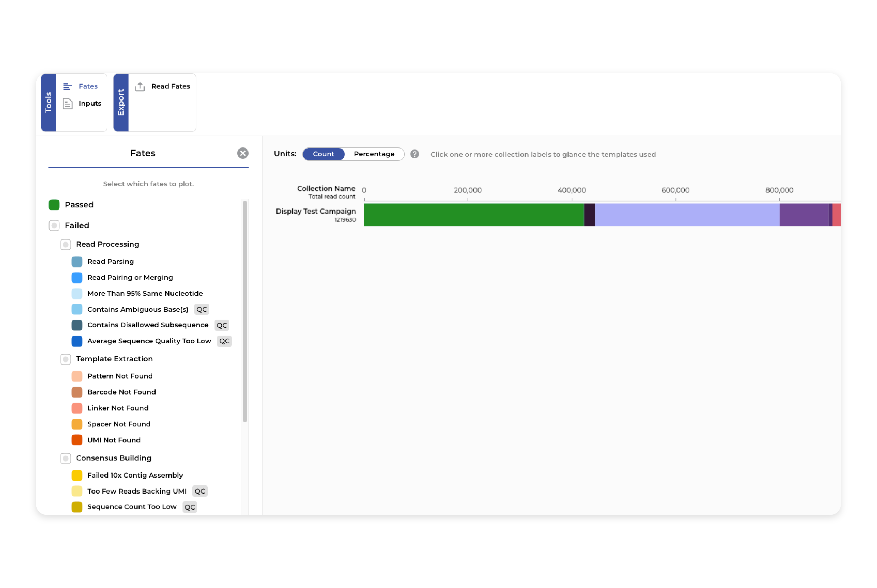Open the Fates tool
This screenshot has height=588, width=877.
click(80, 86)
